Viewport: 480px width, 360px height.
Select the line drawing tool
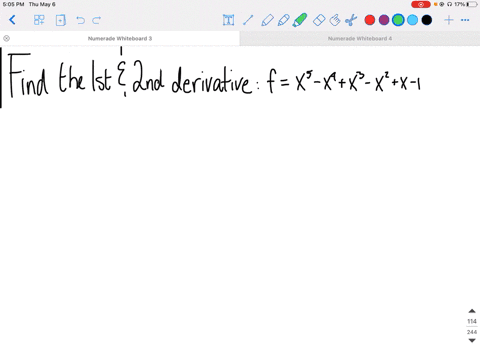(x=248, y=20)
